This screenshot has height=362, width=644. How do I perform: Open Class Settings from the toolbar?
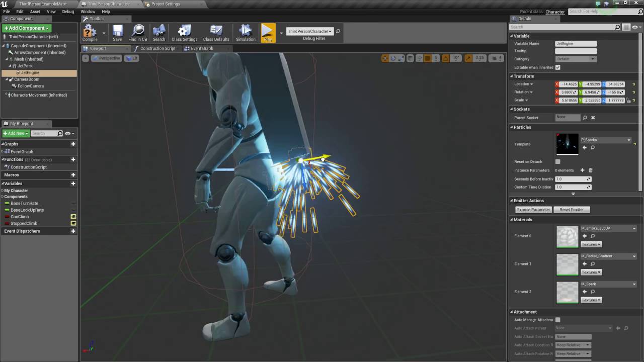pyautogui.click(x=185, y=33)
